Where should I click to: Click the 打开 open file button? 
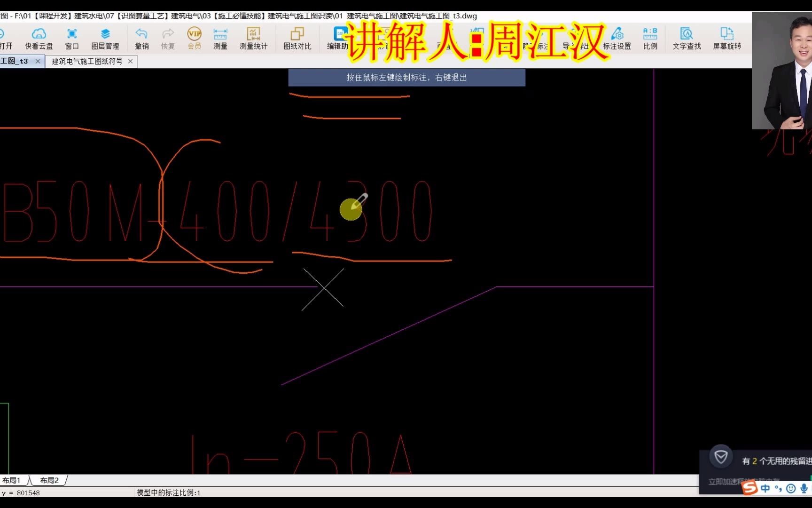click(x=6, y=38)
